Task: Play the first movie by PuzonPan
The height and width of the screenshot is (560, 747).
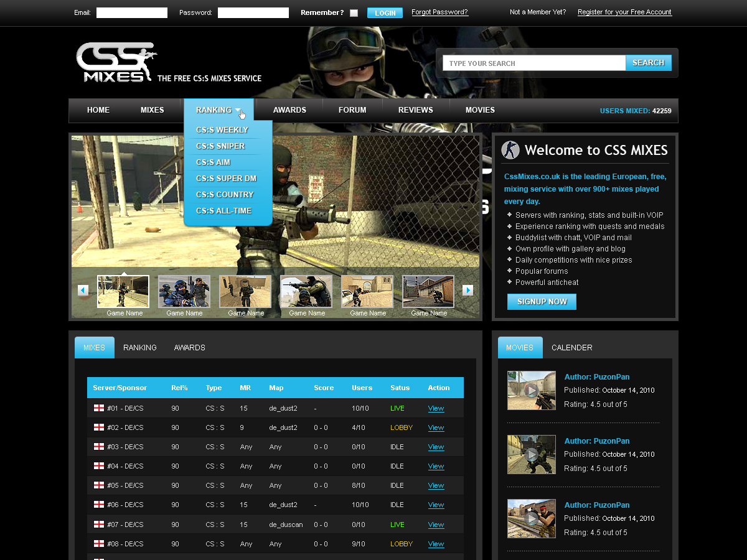Action: click(x=532, y=391)
